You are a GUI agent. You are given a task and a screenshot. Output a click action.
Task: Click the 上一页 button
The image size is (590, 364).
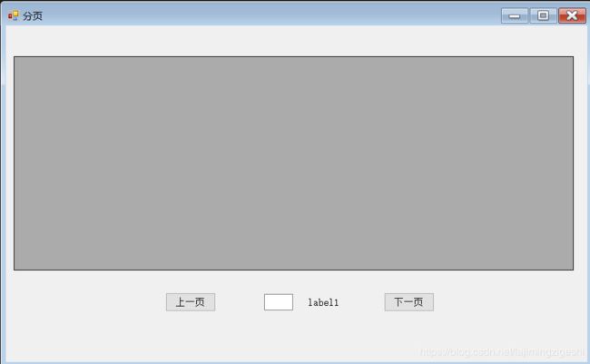point(191,302)
